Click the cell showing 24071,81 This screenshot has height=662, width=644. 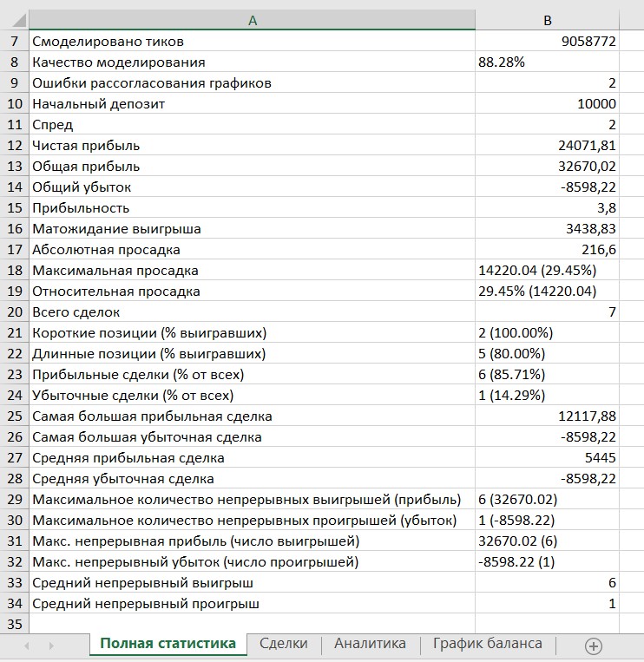pos(548,146)
